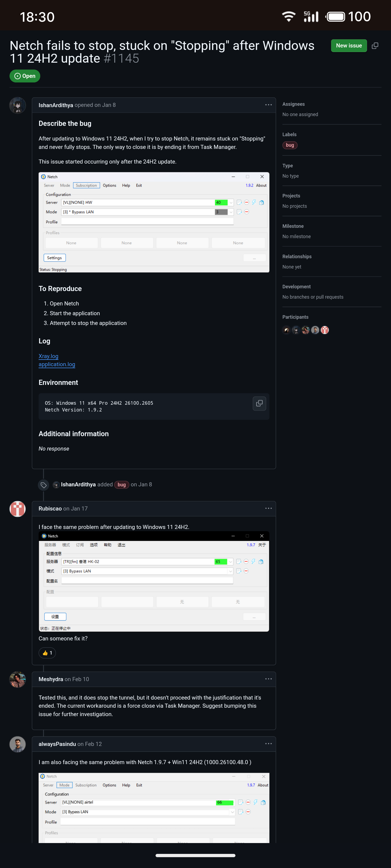Open the Netch Stopping screenshot in issue body

click(x=154, y=222)
